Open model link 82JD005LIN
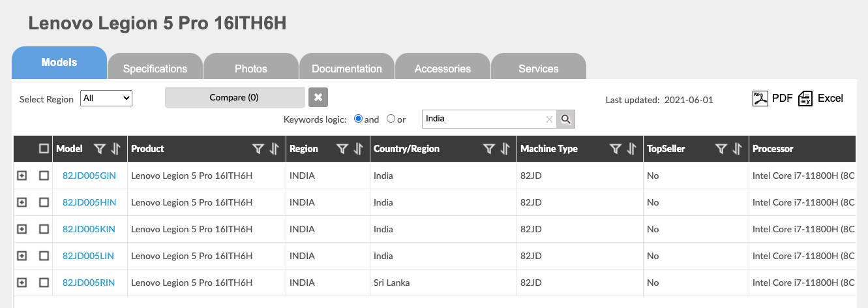868x308 pixels. point(88,256)
